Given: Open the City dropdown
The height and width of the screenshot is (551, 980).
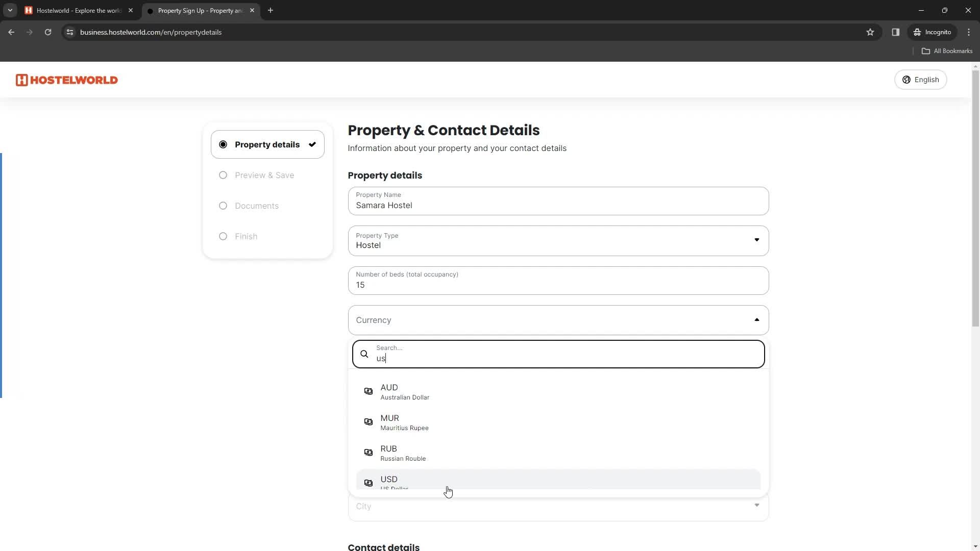Looking at the screenshot, I should pos(558,507).
